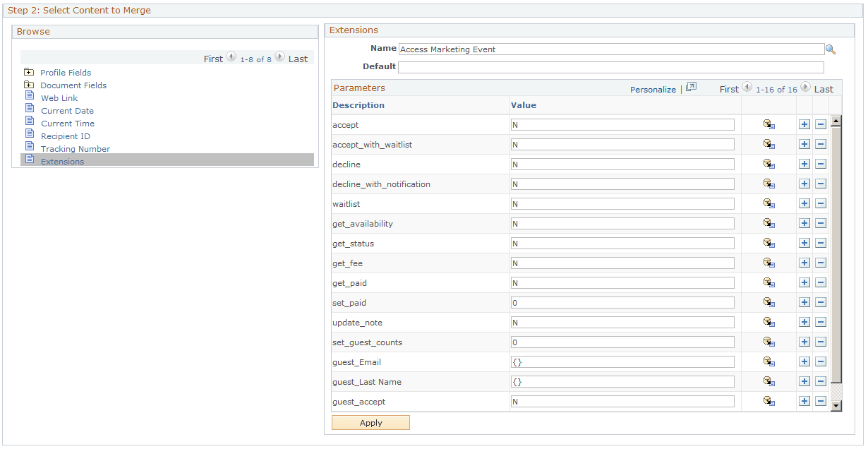The height and width of the screenshot is (449, 868).
Task: Expand the Document Fields tree node
Action: coord(28,85)
